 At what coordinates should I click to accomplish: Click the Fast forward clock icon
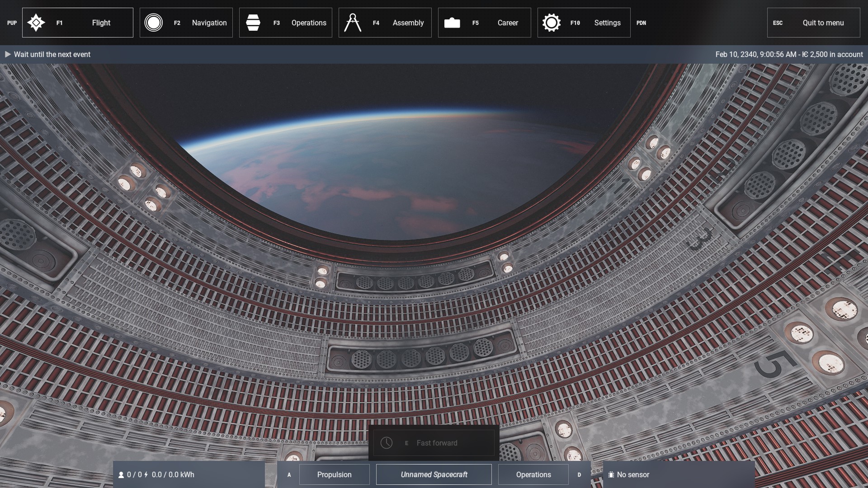[386, 443]
